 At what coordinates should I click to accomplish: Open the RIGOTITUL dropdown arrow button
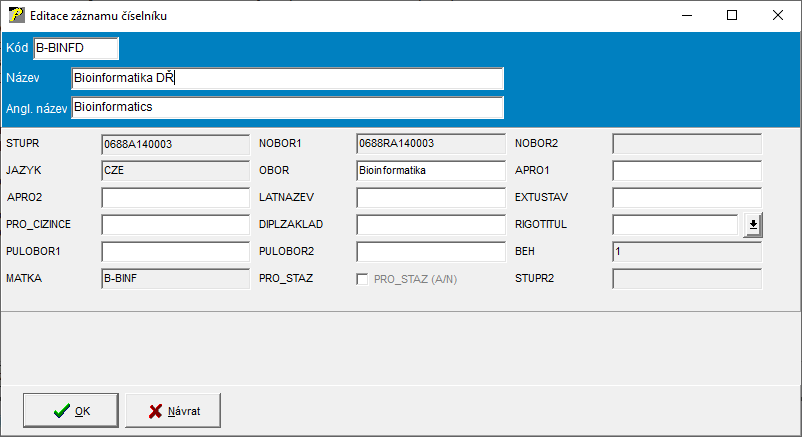coord(752,225)
